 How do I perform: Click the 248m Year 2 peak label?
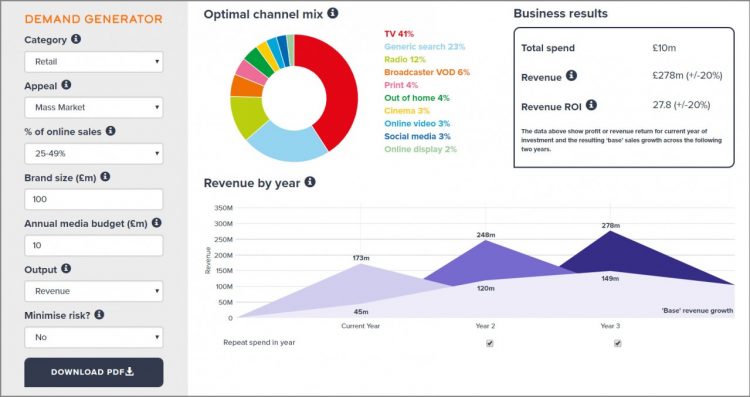pyautogui.click(x=485, y=235)
